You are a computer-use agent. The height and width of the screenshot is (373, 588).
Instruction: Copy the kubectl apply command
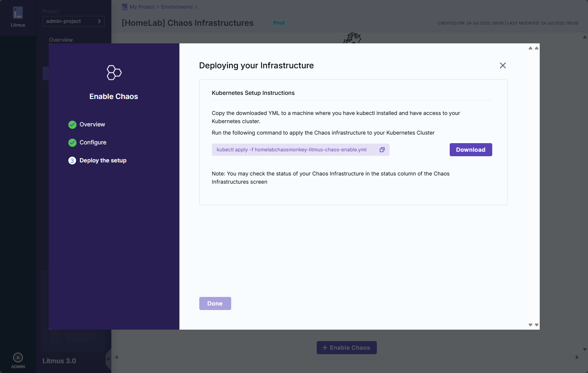(382, 150)
